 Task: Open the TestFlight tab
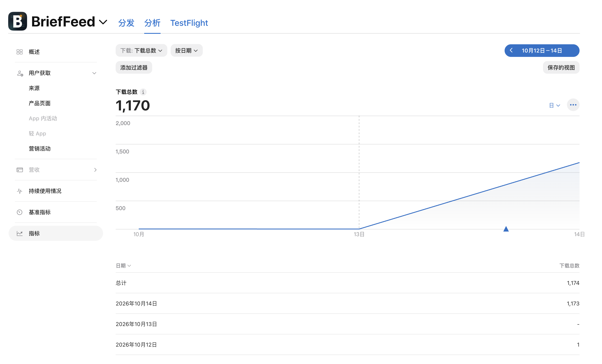tap(189, 23)
